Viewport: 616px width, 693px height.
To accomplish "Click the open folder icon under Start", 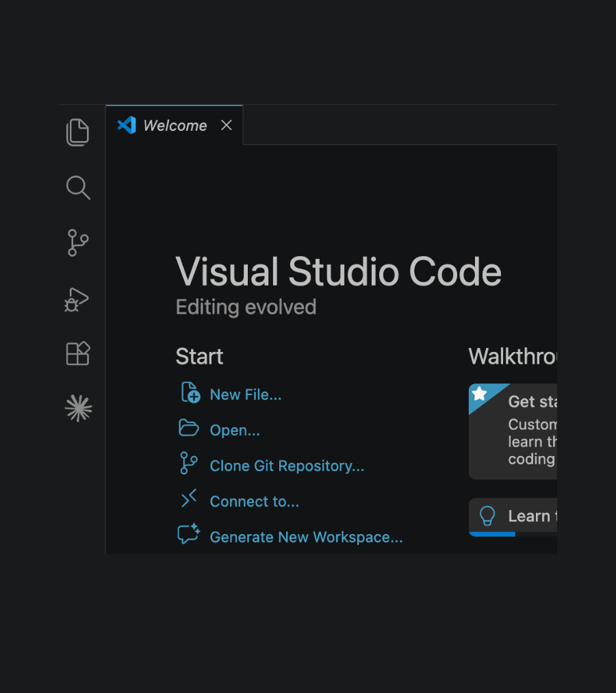I will (x=189, y=428).
